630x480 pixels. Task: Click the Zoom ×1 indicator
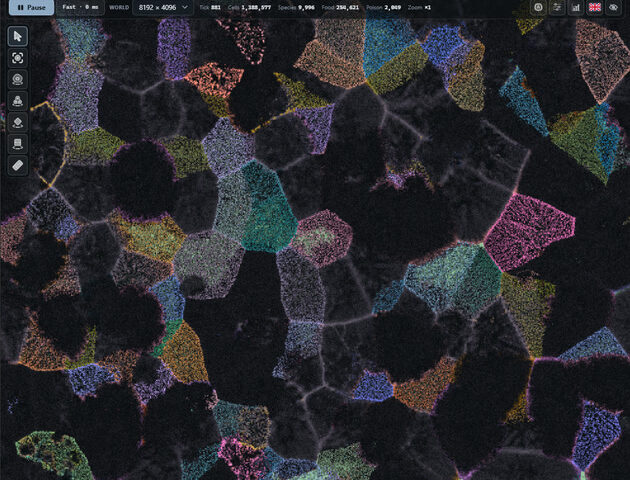point(419,7)
